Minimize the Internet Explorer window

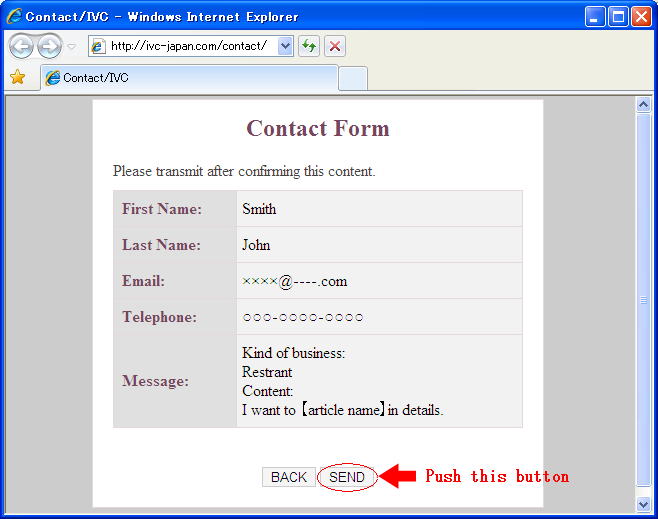coord(595,16)
